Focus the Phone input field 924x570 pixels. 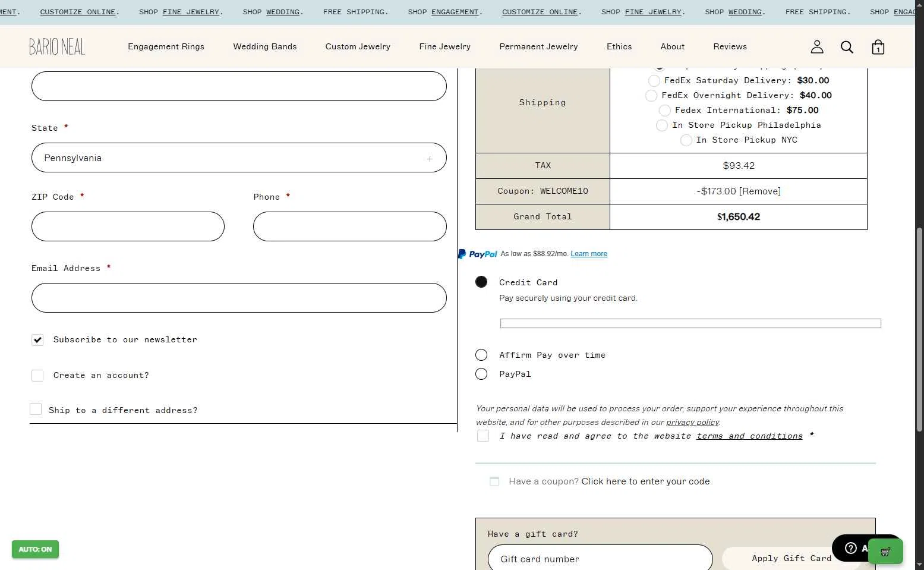(x=349, y=226)
